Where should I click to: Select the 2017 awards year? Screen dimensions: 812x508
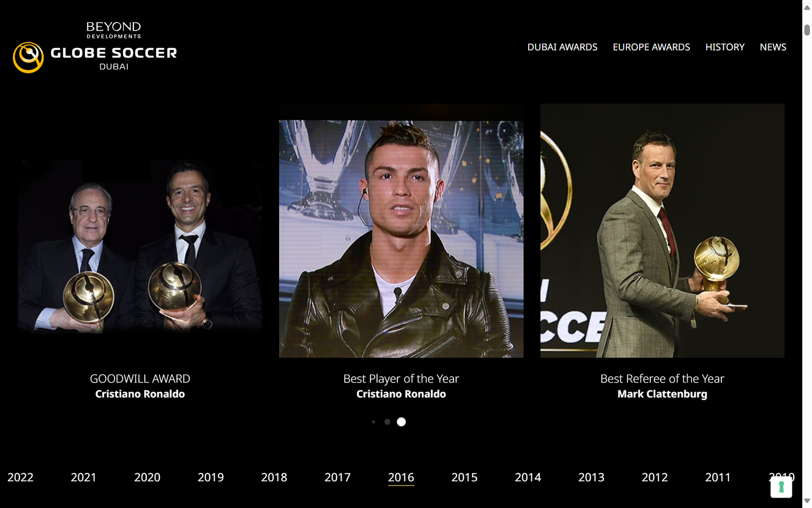tap(337, 477)
